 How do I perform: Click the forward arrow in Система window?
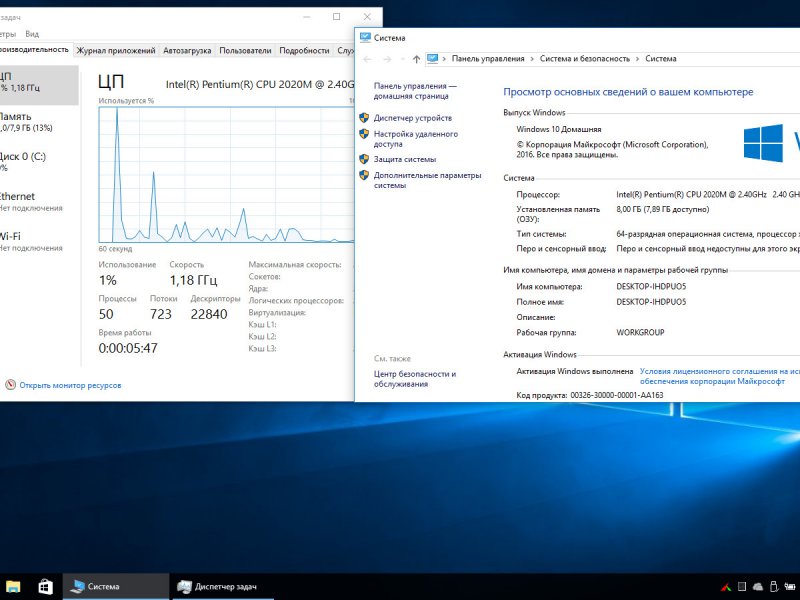[x=387, y=59]
